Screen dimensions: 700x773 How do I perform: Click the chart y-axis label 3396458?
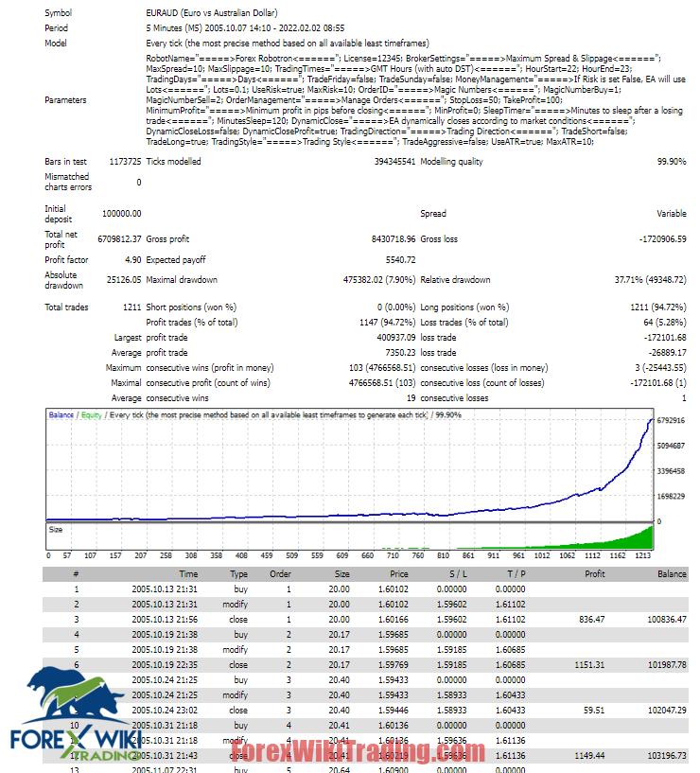click(x=671, y=471)
